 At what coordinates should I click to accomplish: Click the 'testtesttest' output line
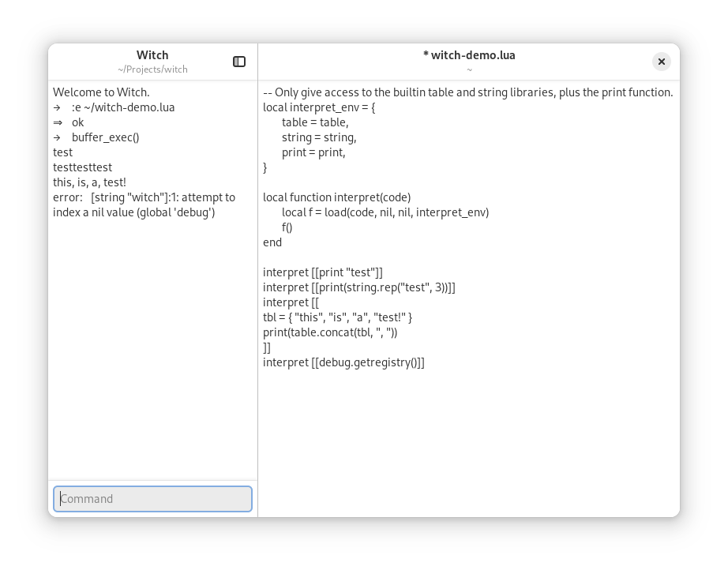pyautogui.click(x=83, y=167)
